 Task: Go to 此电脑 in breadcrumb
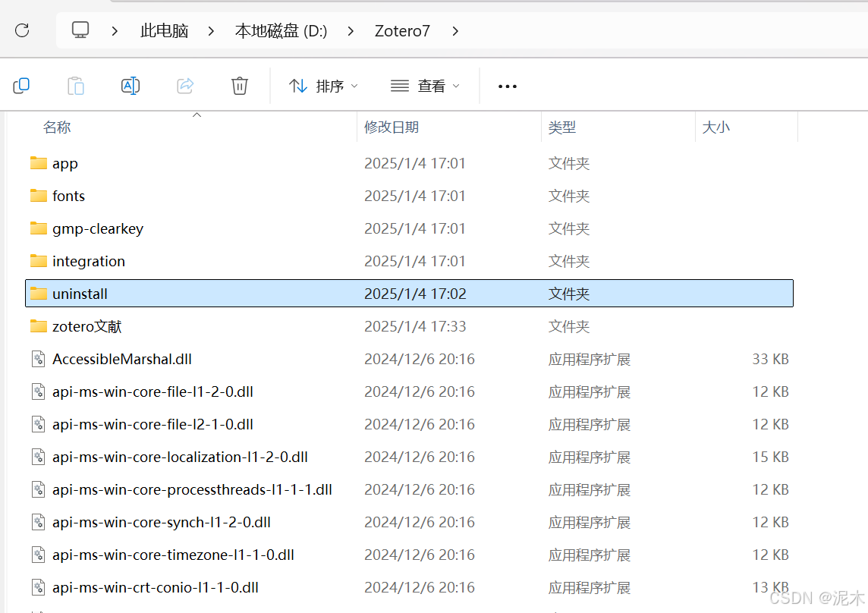[x=165, y=31]
